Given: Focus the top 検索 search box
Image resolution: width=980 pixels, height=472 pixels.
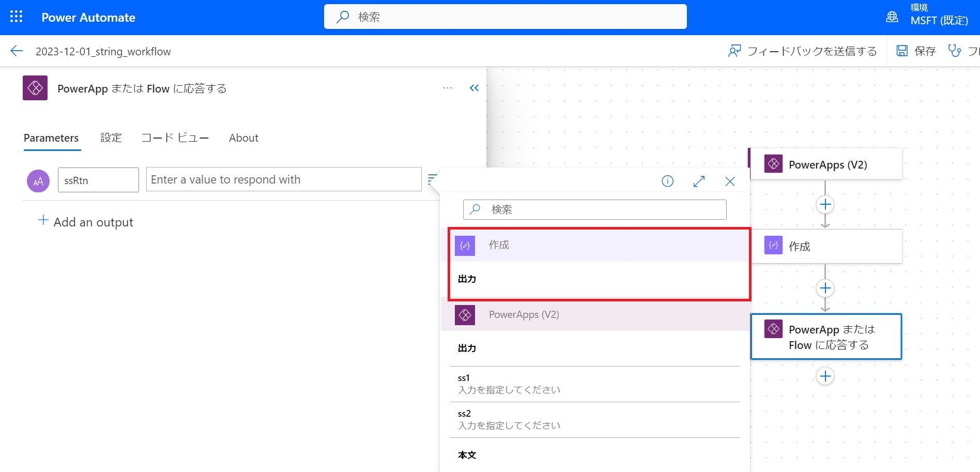Looking at the screenshot, I should (x=505, y=17).
